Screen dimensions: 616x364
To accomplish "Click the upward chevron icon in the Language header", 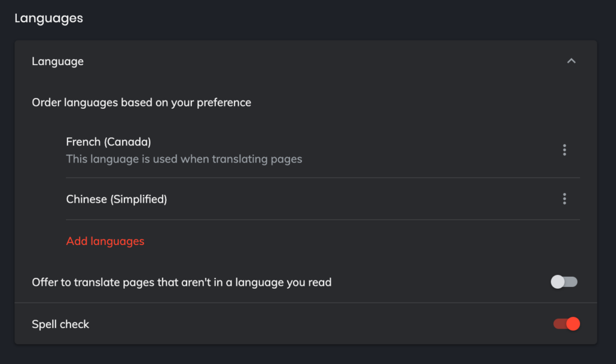I will [571, 61].
